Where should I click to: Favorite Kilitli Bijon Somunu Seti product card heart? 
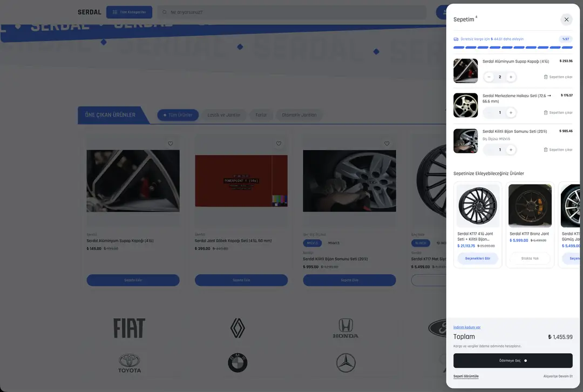[387, 144]
